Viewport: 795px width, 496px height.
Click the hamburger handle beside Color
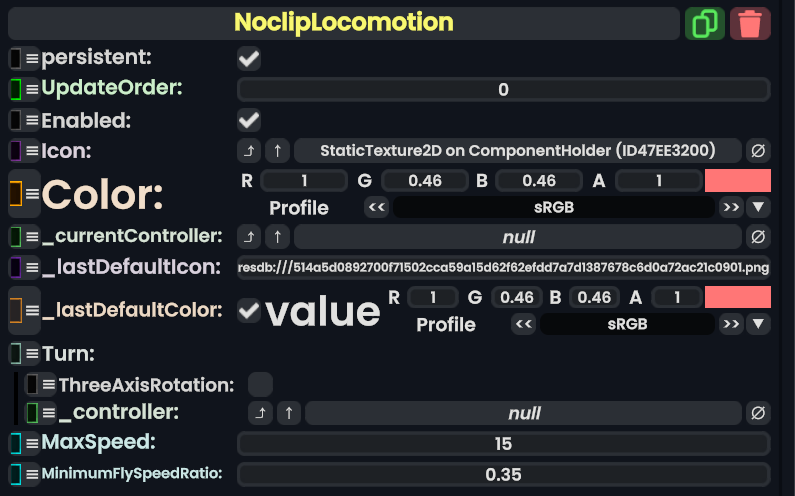(32, 194)
